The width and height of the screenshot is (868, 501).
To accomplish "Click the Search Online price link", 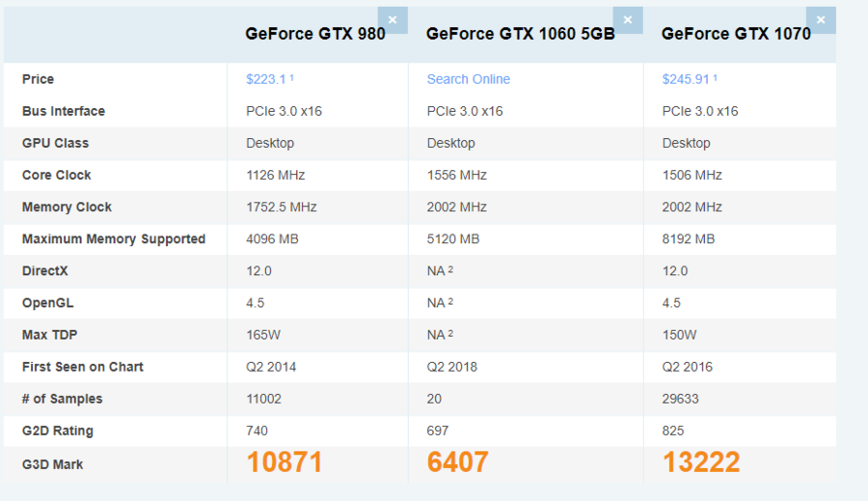I will click(469, 79).
